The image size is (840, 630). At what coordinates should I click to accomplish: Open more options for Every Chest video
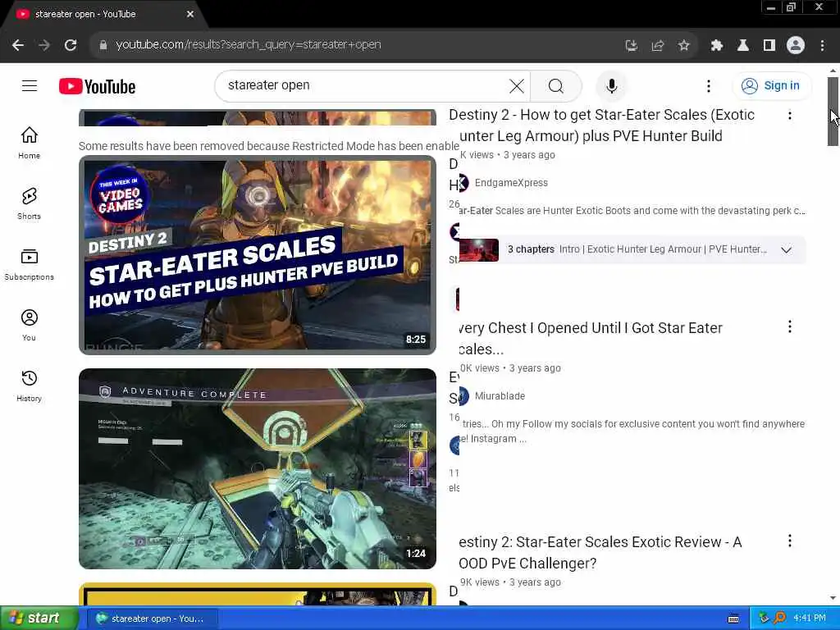[790, 326]
